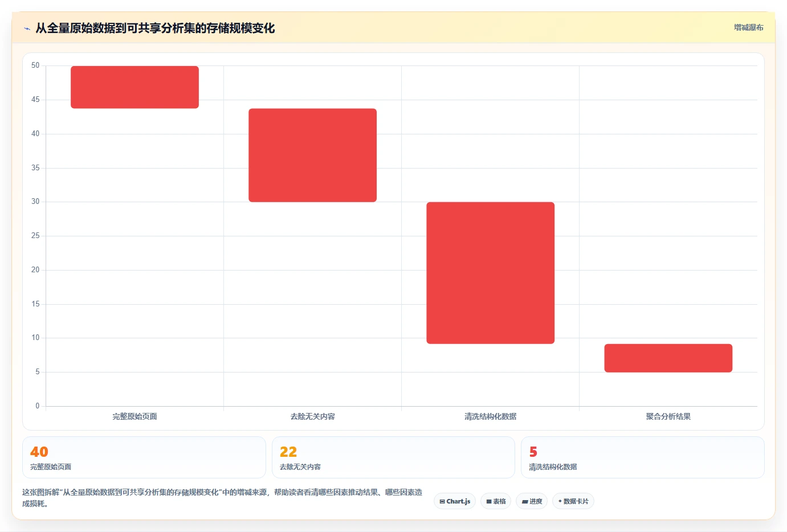Image resolution: width=787 pixels, height=532 pixels.
Task: Click the Chart.js tag
Action: (455, 501)
